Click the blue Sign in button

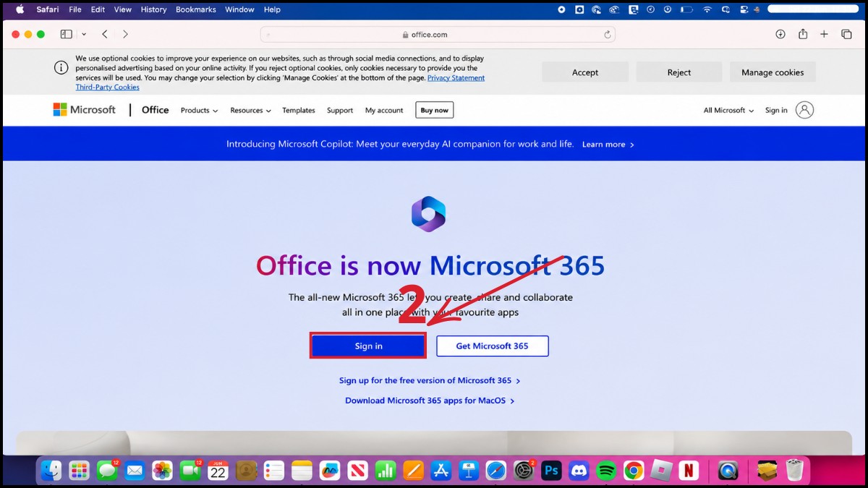(x=368, y=346)
